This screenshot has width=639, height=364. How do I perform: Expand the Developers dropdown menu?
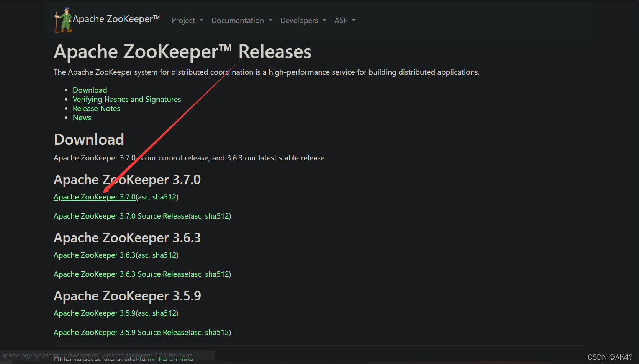click(303, 20)
